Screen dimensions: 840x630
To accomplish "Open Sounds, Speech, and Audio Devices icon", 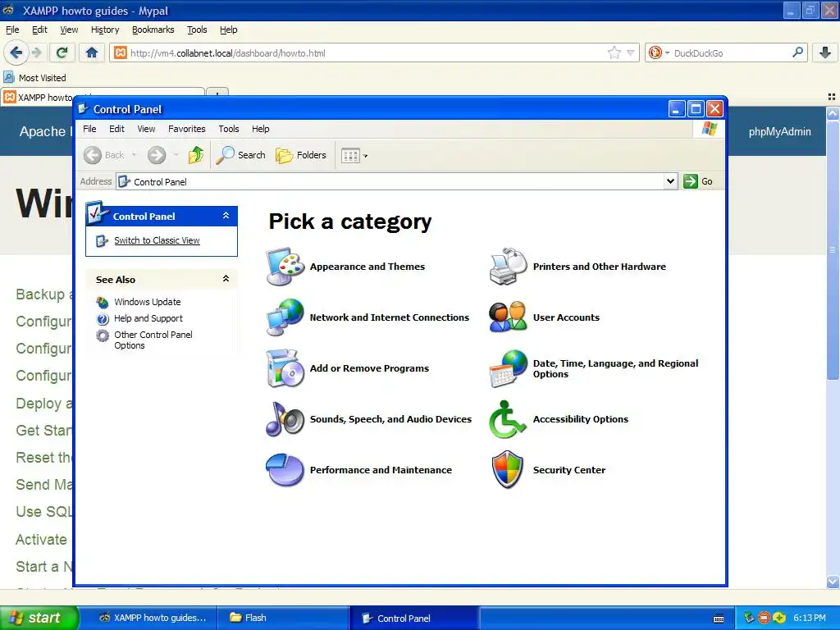I will pyautogui.click(x=285, y=419).
